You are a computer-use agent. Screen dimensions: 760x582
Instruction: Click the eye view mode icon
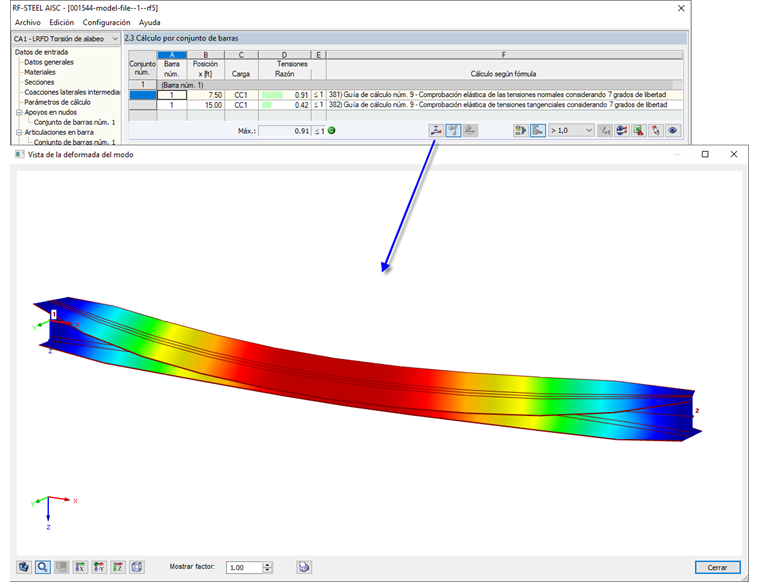(x=672, y=130)
